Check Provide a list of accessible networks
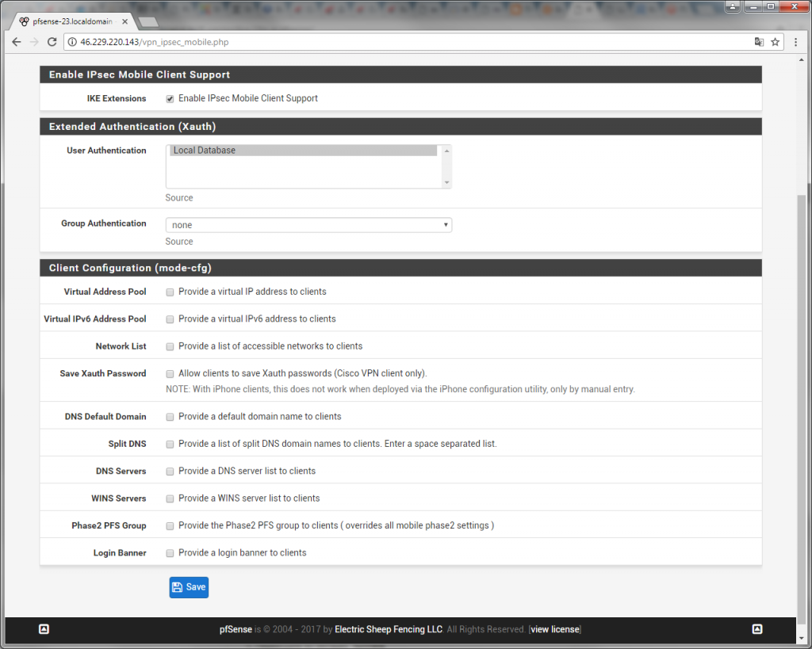Screen dimensions: 812x649 click(x=170, y=347)
